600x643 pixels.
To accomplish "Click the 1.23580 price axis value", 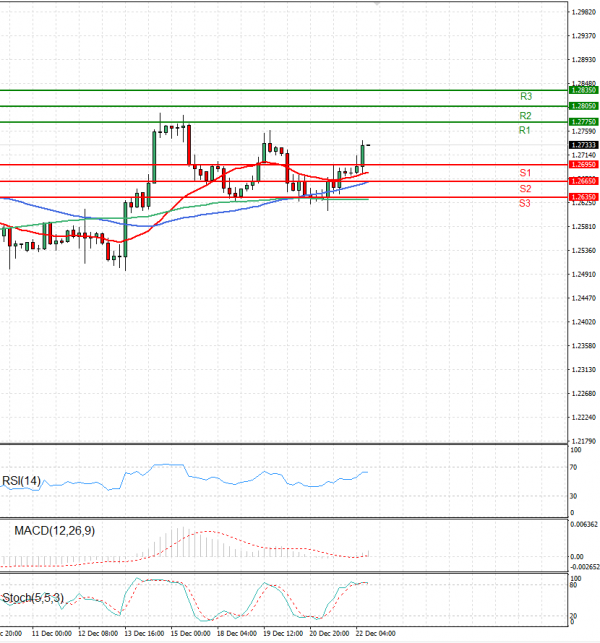I will point(584,346).
